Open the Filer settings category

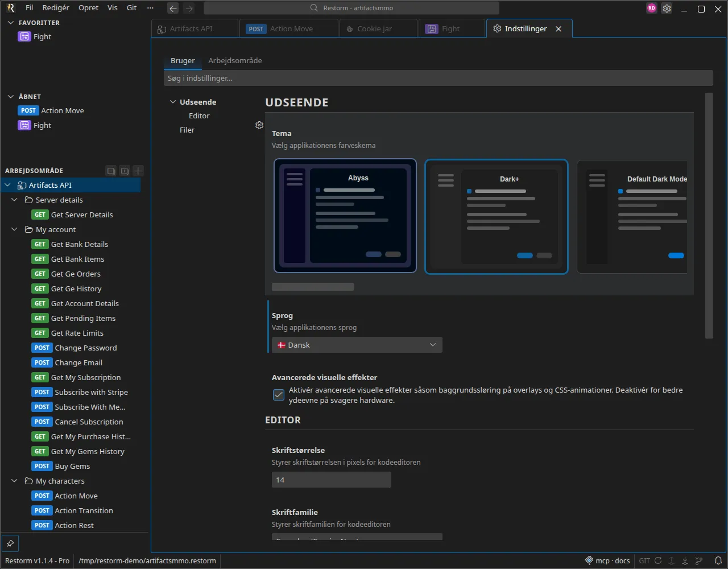[187, 130]
